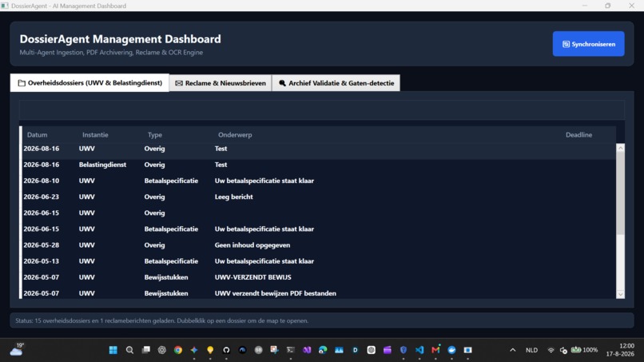
Task: Click the battery 100% indicator
Action: coord(584,350)
